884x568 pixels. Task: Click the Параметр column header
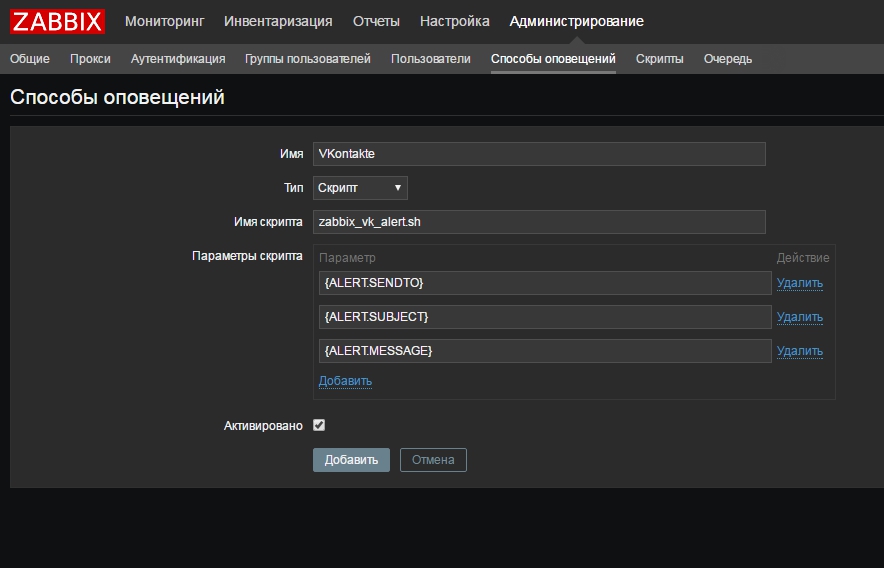point(347,258)
